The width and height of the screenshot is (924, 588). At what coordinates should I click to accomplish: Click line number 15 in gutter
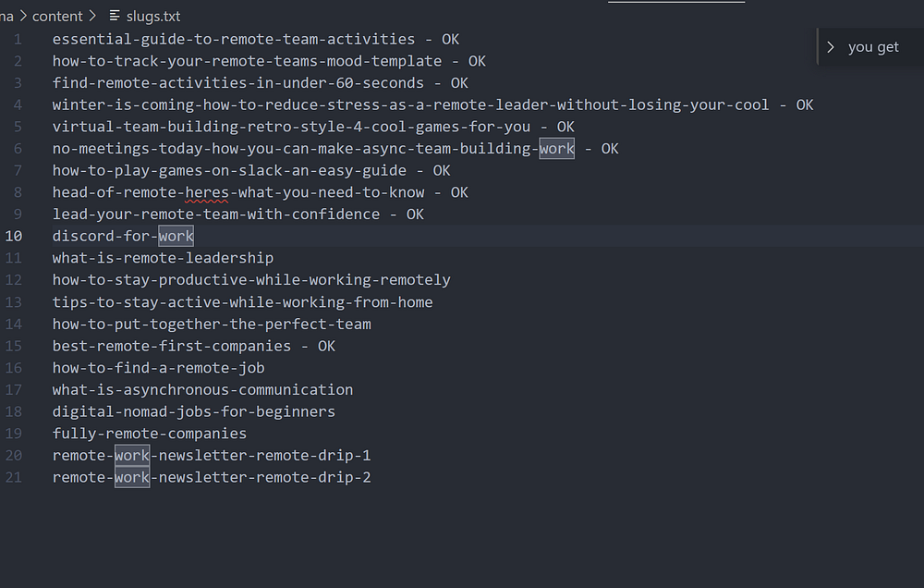(x=14, y=346)
